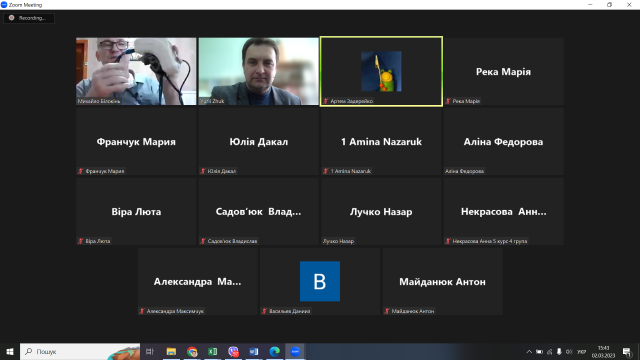Open Google Chrome from taskbar
Screen dimensions: 640x360
(192, 351)
